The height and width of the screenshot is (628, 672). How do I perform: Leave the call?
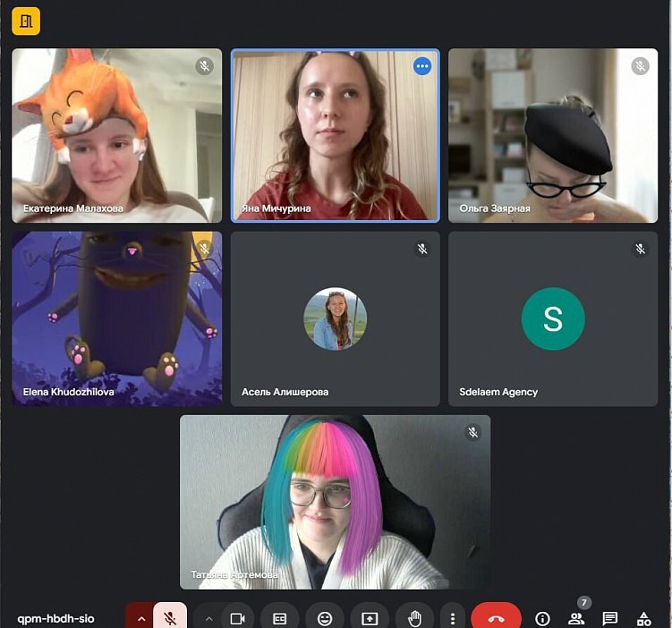(497, 618)
